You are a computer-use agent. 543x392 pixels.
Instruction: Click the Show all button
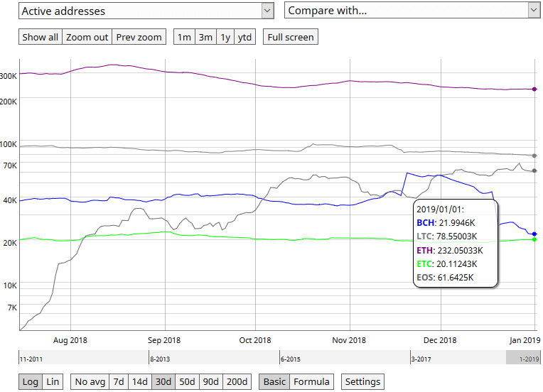41,37
